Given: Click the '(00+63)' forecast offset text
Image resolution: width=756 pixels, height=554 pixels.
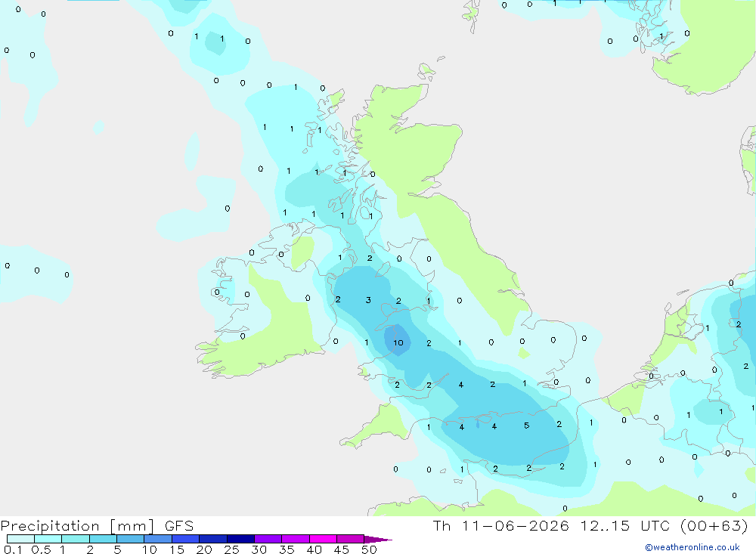Looking at the screenshot, I should pos(714,525).
